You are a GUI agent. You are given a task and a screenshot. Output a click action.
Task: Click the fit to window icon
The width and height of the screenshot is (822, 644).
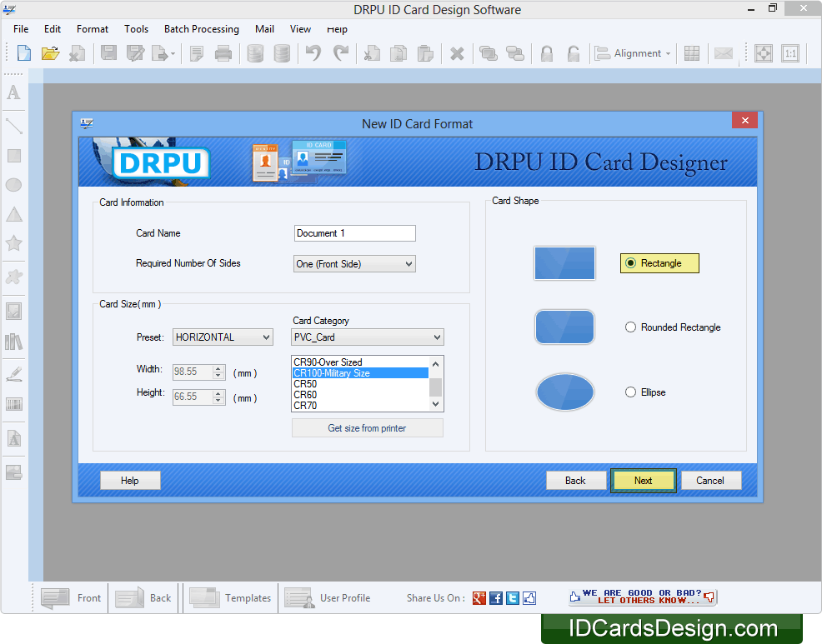(x=764, y=53)
